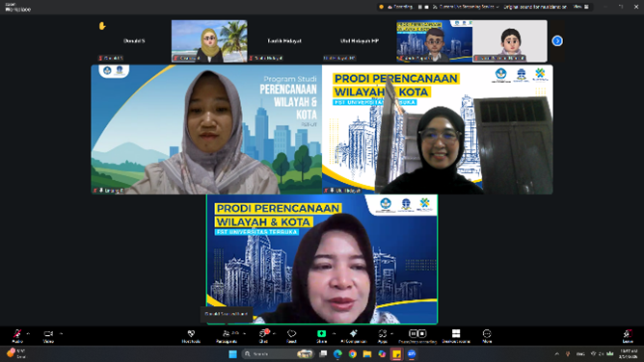
Task: Click the taskbar Search box
Action: tap(278, 353)
